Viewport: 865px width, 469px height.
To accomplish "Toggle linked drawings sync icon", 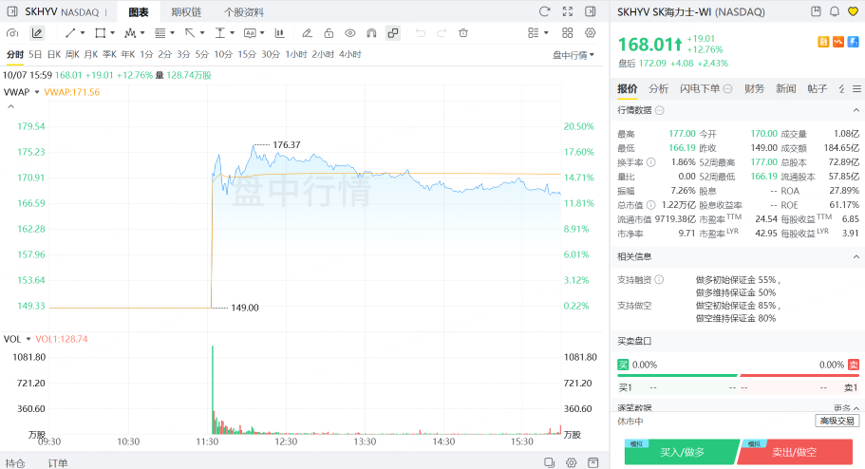I will 393,33.
